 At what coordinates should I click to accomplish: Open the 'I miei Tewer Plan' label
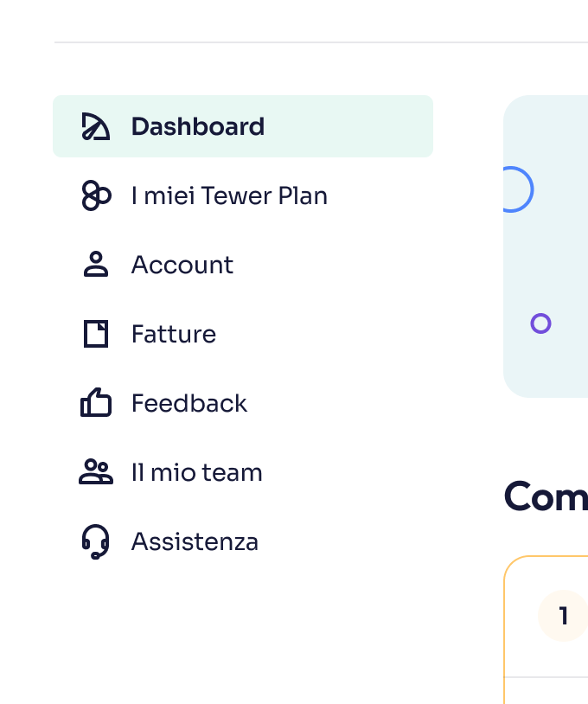[x=229, y=195]
